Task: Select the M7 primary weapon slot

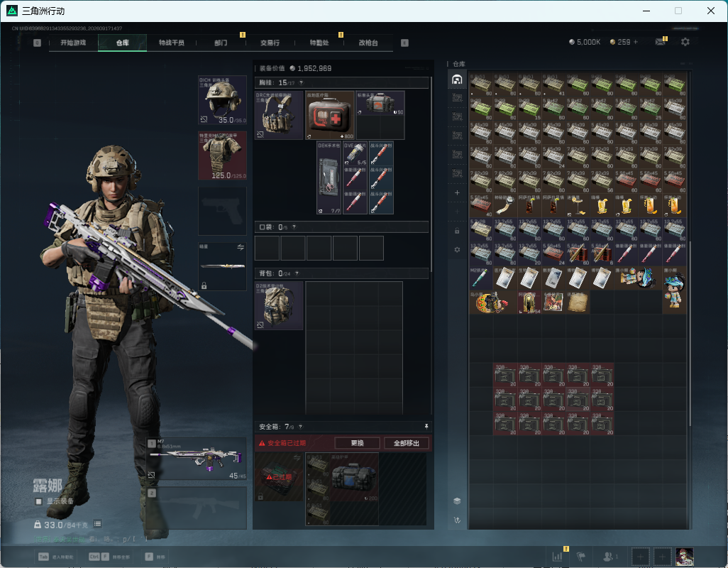Action: point(197,459)
